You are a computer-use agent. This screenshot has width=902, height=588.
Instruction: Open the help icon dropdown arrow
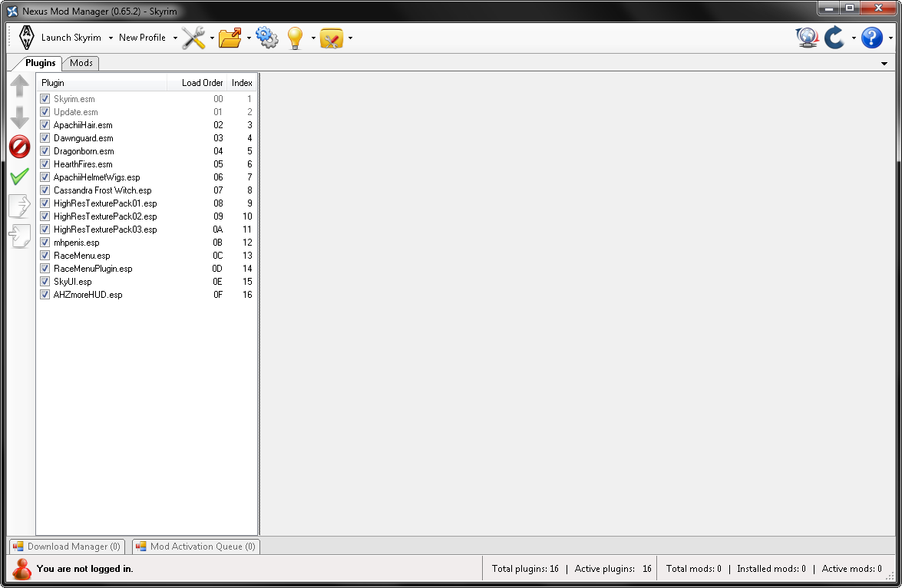890,38
